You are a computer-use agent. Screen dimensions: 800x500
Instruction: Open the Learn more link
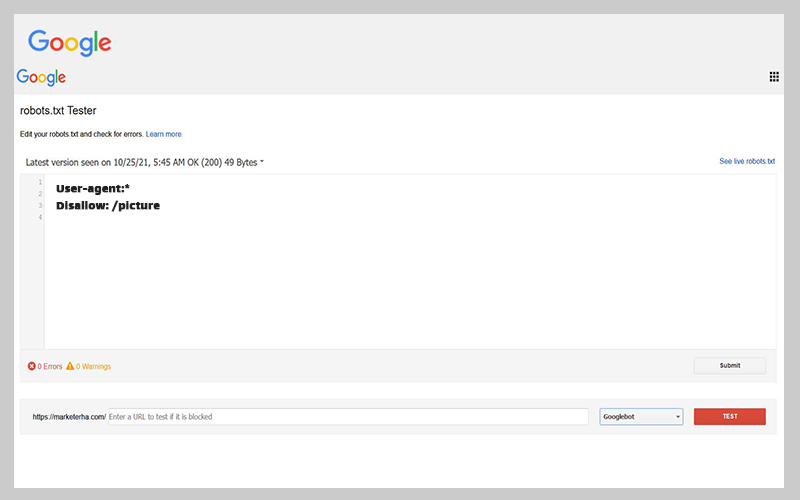tap(164, 134)
